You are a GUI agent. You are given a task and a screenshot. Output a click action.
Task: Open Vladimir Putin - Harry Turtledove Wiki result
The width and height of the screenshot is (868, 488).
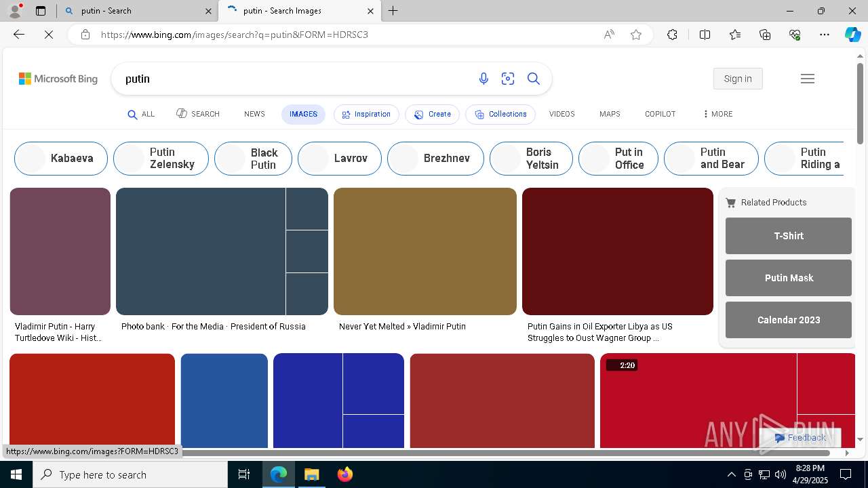[58, 332]
